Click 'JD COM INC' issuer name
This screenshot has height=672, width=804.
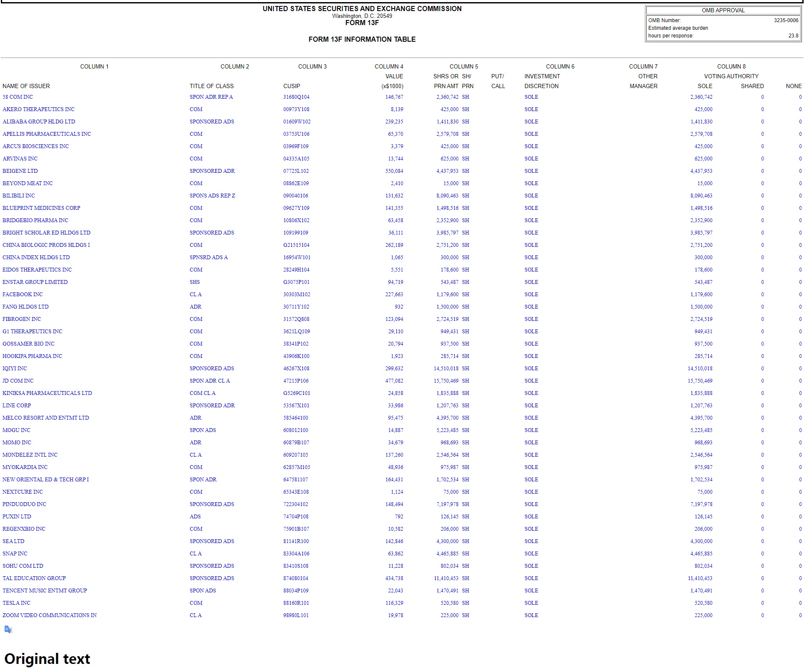click(18, 381)
